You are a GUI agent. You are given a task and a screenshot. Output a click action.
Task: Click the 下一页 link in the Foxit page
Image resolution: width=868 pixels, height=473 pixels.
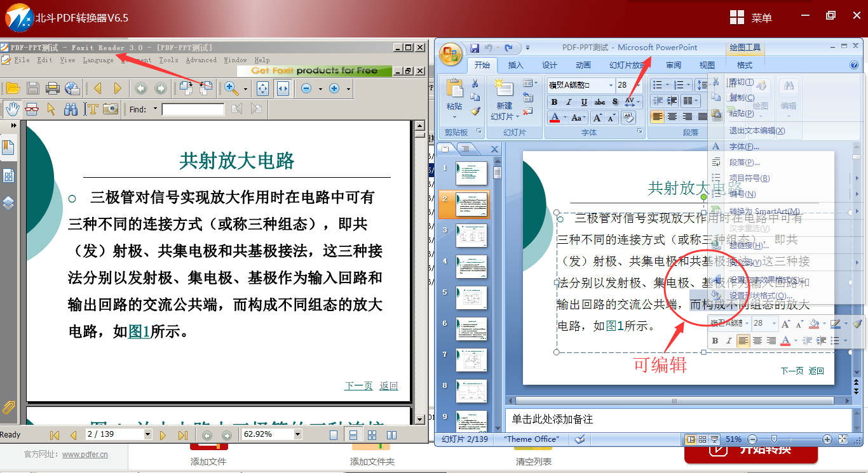358,386
